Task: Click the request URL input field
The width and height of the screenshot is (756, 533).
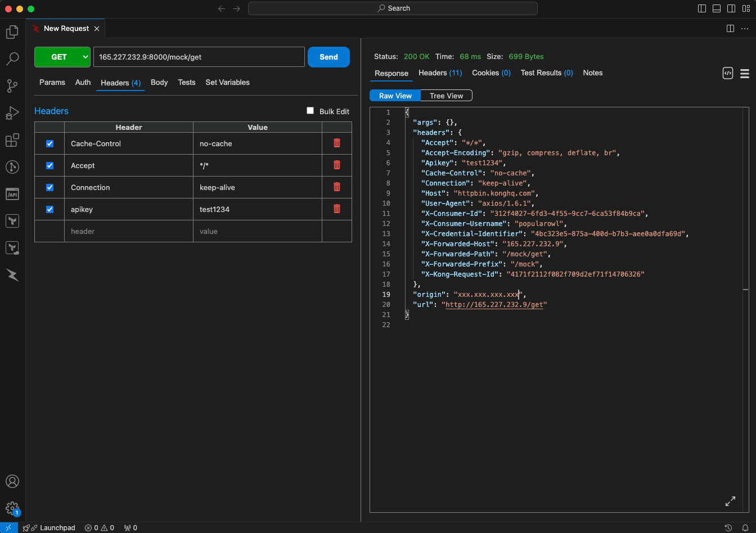Action: tap(199, 57)
